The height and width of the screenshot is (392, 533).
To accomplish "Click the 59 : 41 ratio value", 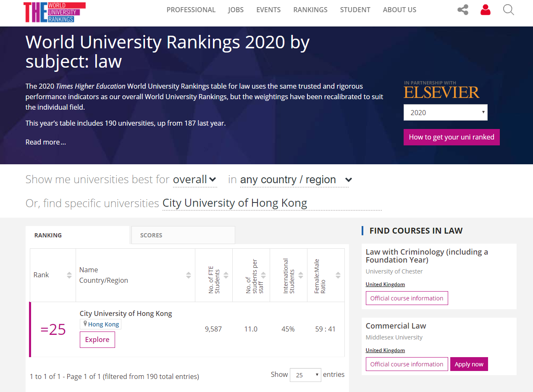I will click(x=326, y=329).
